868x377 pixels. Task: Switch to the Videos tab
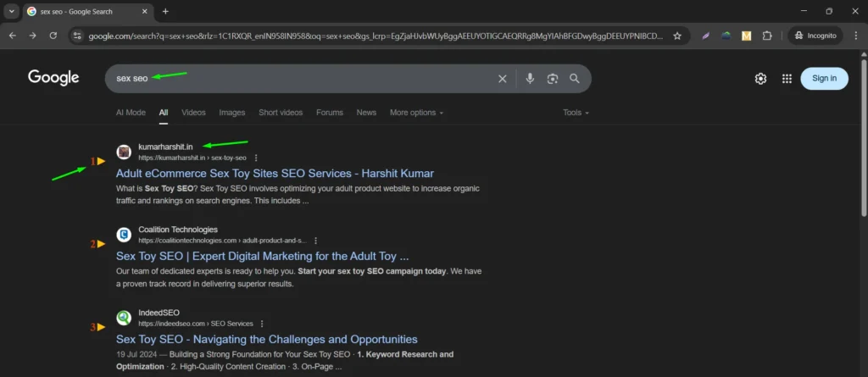[x=194, y=113]
